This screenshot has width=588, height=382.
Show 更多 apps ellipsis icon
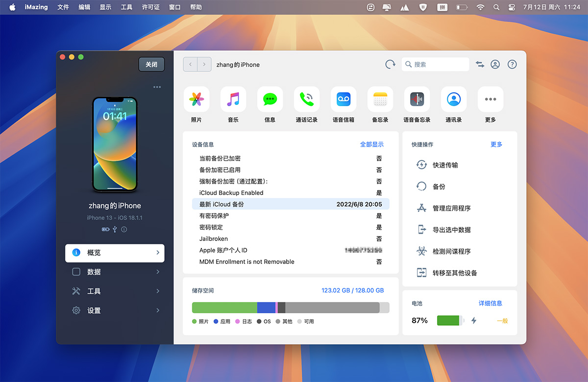click(x=490, y=99)
